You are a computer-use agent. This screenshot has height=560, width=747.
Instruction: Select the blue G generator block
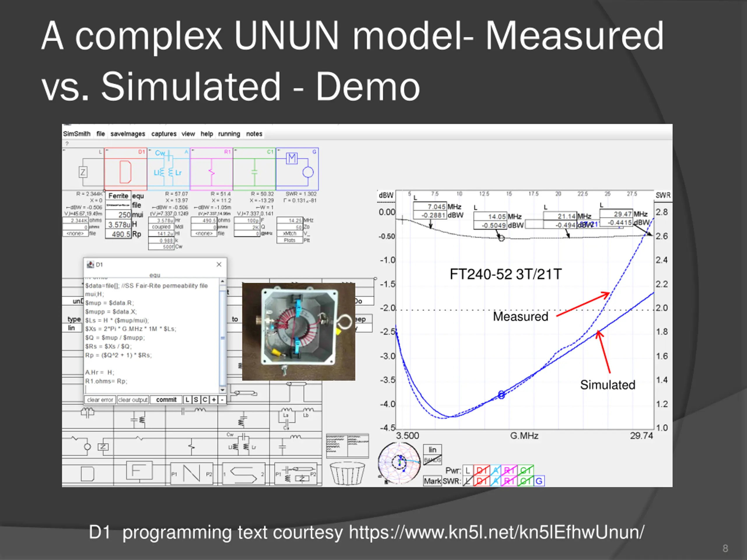[297, 169]
